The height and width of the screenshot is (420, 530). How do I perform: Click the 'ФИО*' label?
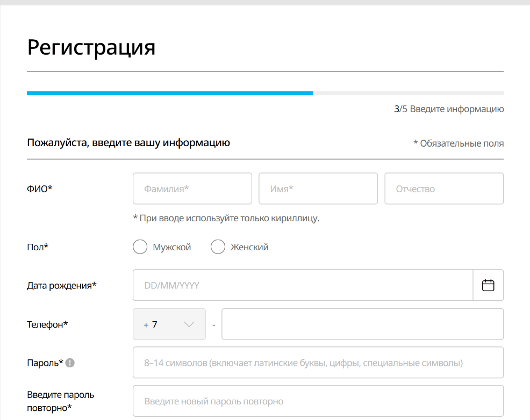click(40, 189)
